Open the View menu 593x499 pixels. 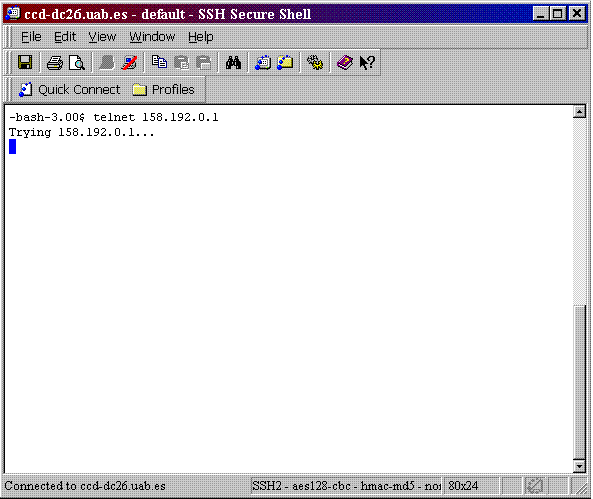click(x=102, y=37)
